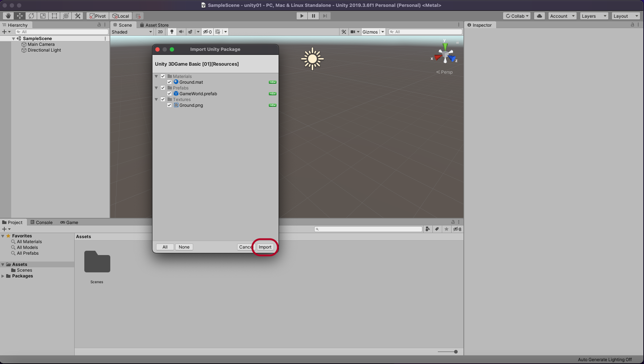Open the Account dropdown
Viewport: 644px width, 364px height.
[x=562, y=16]
